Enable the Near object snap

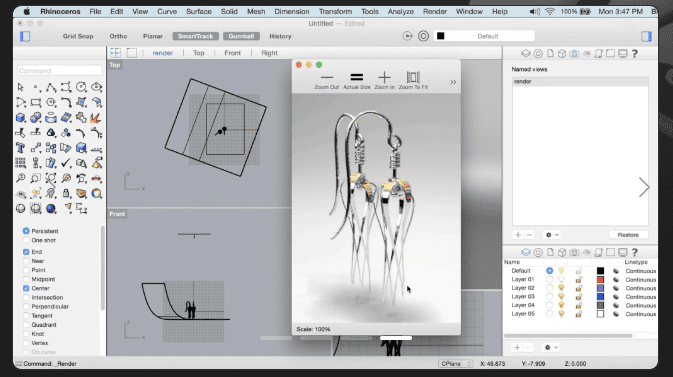pyautogui.click(x=26, y=261)
